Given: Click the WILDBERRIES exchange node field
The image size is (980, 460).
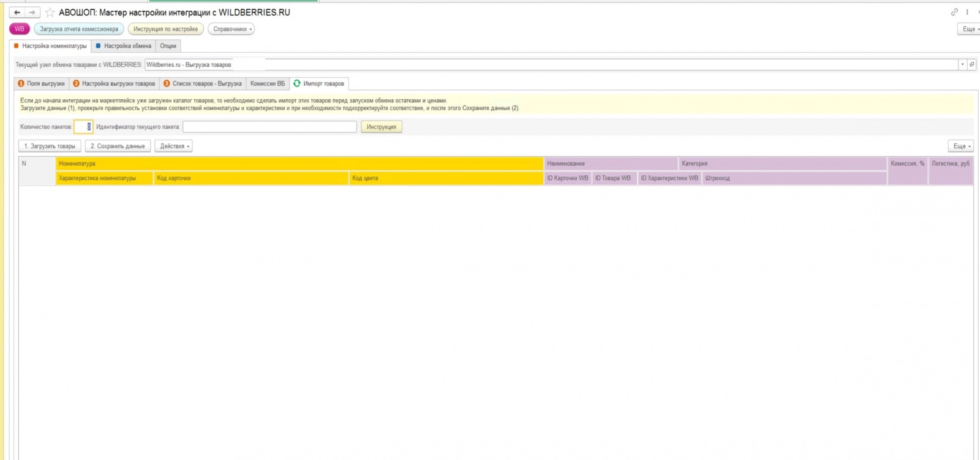Looking at the screenshot, I should (x=551, y=64).
